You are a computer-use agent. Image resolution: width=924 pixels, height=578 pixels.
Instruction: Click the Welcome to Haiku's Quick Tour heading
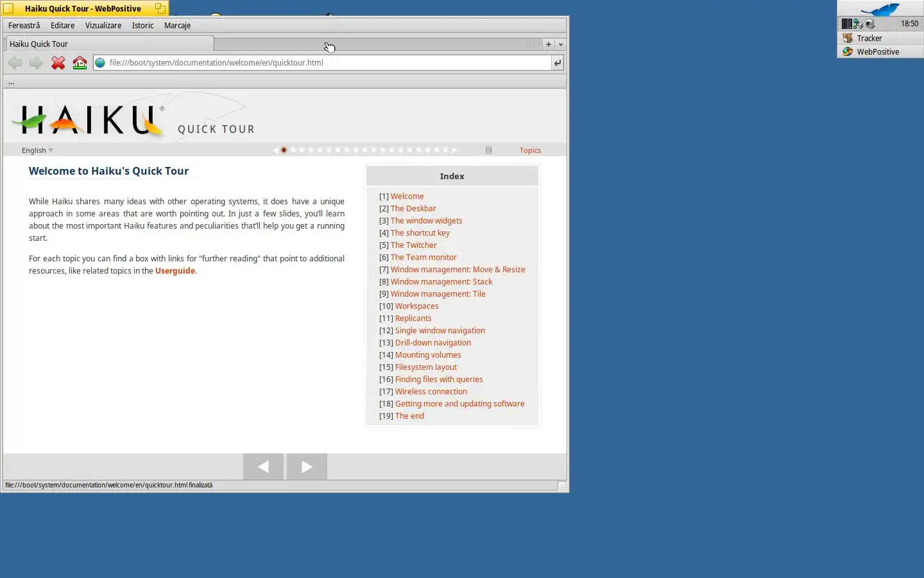pyautogui.click(x=108, y=171)
